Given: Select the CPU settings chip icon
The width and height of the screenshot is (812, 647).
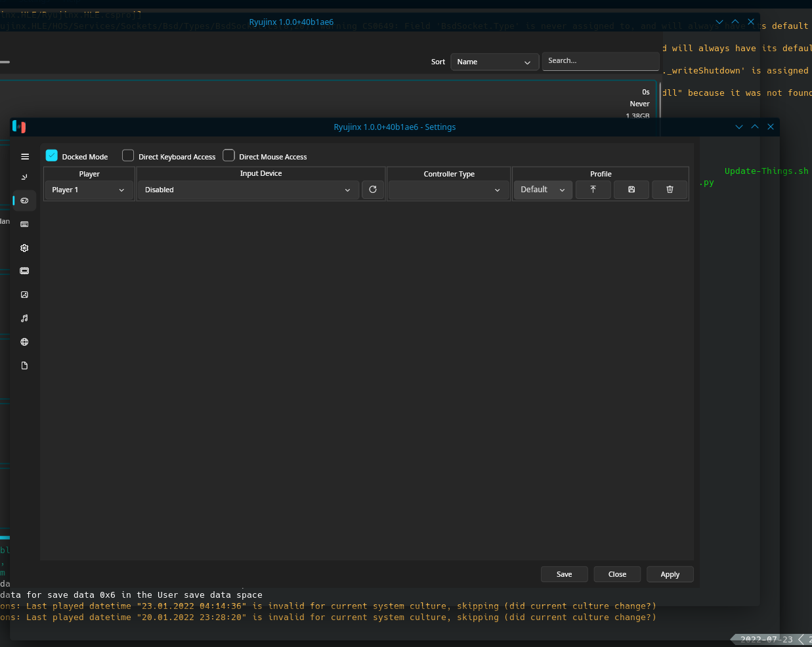Looking at the screenshot, I should (x=24, y=270).
